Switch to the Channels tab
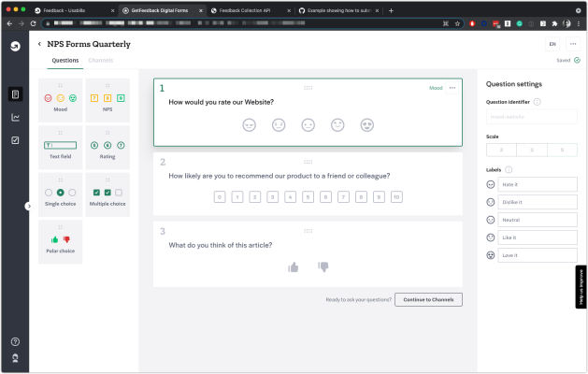 click(x=101, y=61)
